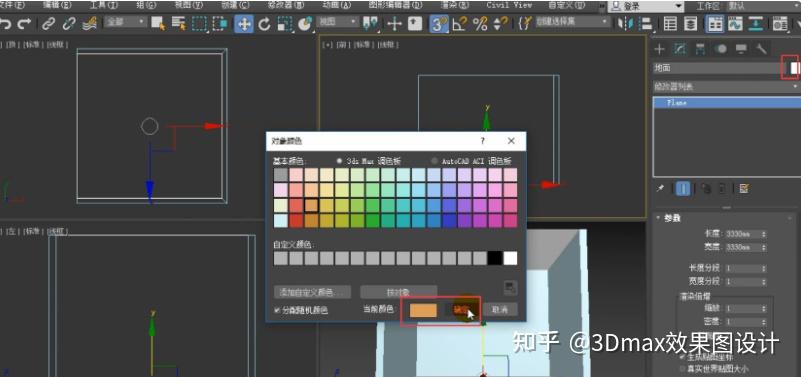Screen dimensions: 801x377
Task: Toggle the Angle Snap button
Action: pos(460,23)
